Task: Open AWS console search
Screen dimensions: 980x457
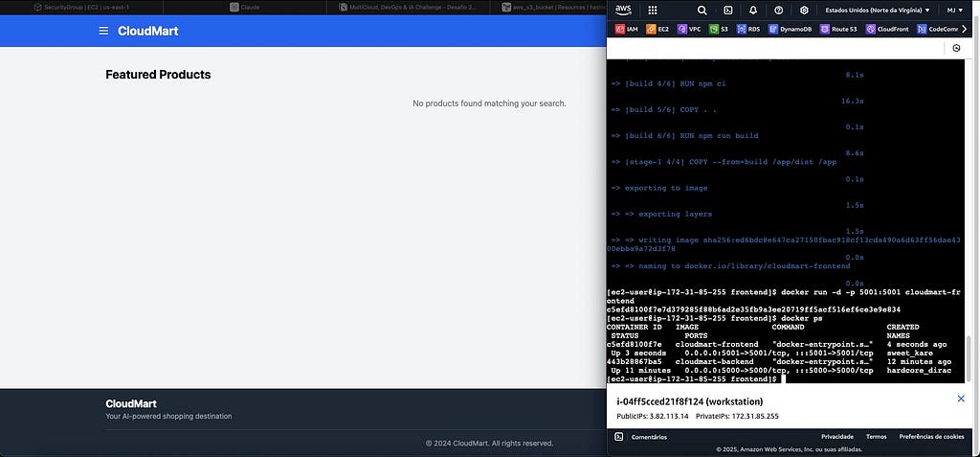Action: pos(702,10)
